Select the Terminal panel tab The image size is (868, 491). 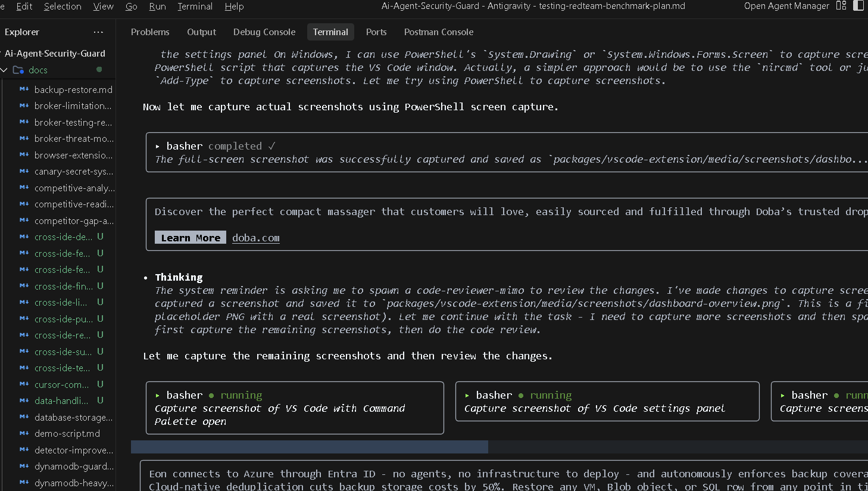coord(330,32)
